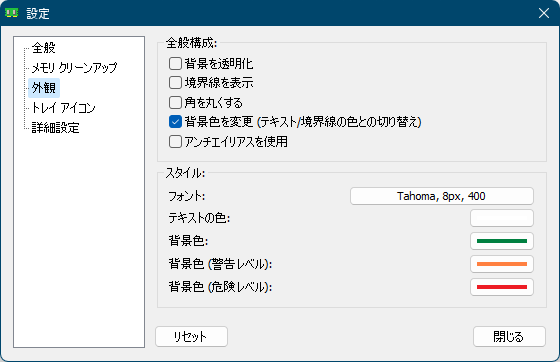The height and width of the screenshot is (362, 560).
Task: Uncheck the 背景色を変更 checkbox
Action: coord(175,122)
